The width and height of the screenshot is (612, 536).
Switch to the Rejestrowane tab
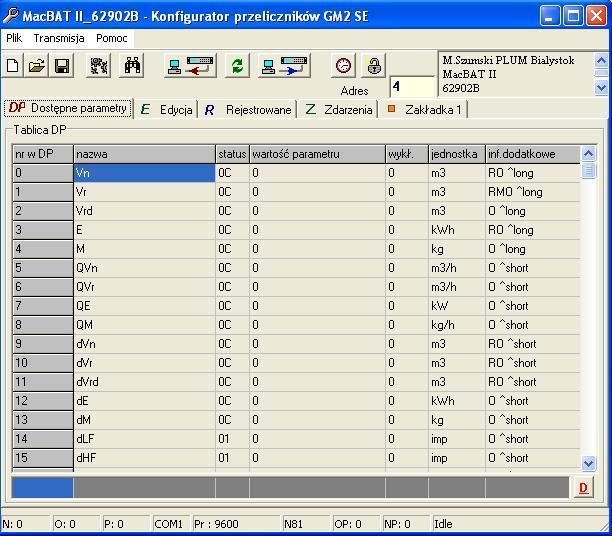248,110
